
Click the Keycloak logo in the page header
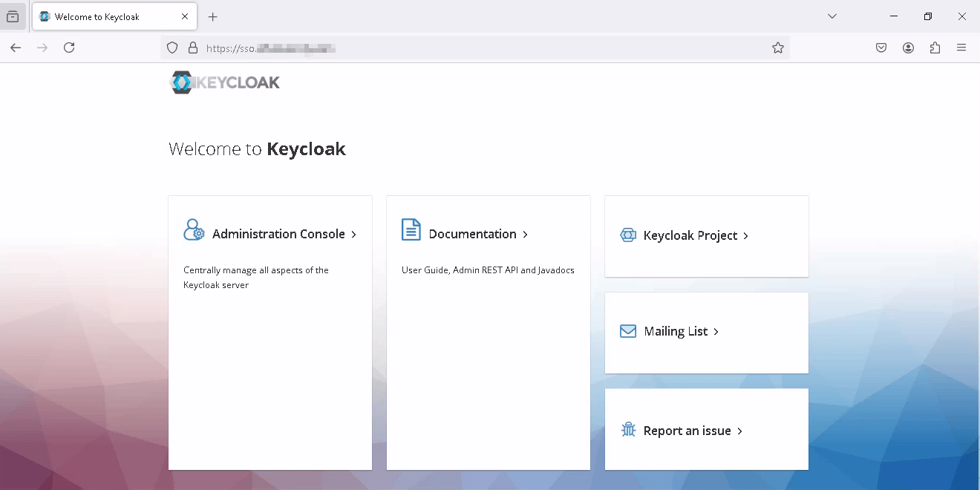(224, 82)
